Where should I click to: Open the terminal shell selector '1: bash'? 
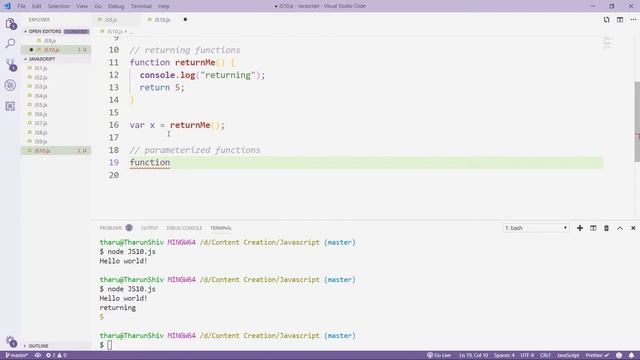click(x=536, y=228)
